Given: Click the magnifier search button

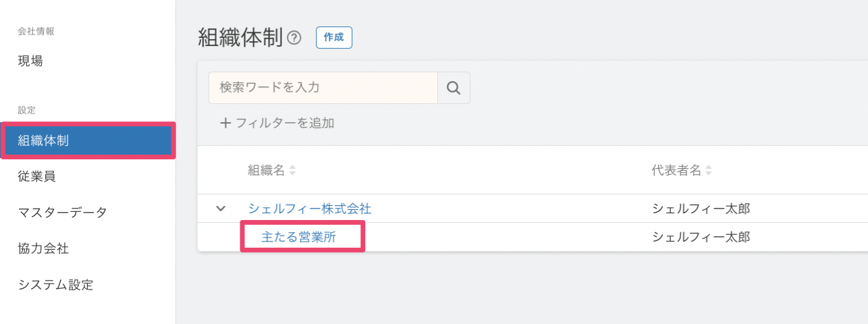Looking at the screenshot, I should [x=454, y=88].
